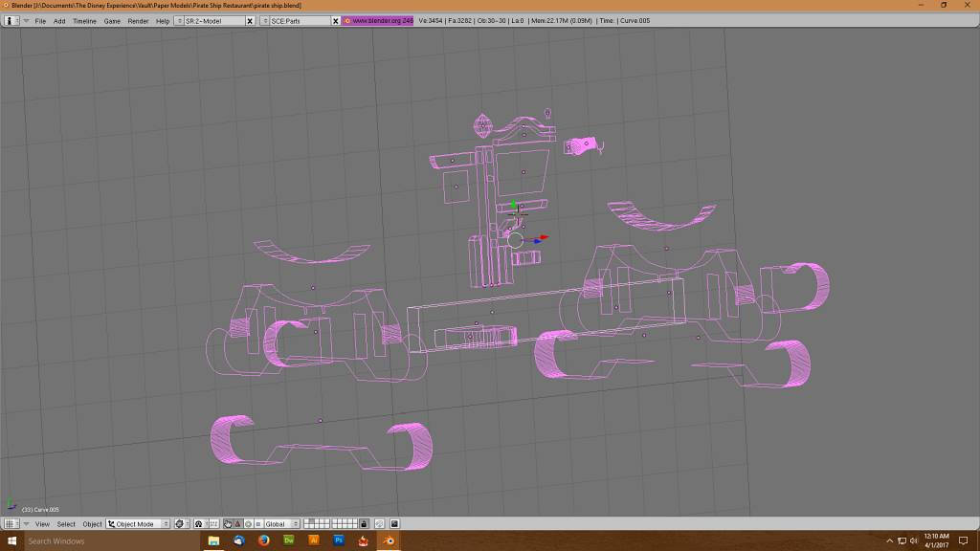The width and height of the screenshot is (980, 551).
Task: Enable the translate manipulator triangle icon
Action: (238, 524)
